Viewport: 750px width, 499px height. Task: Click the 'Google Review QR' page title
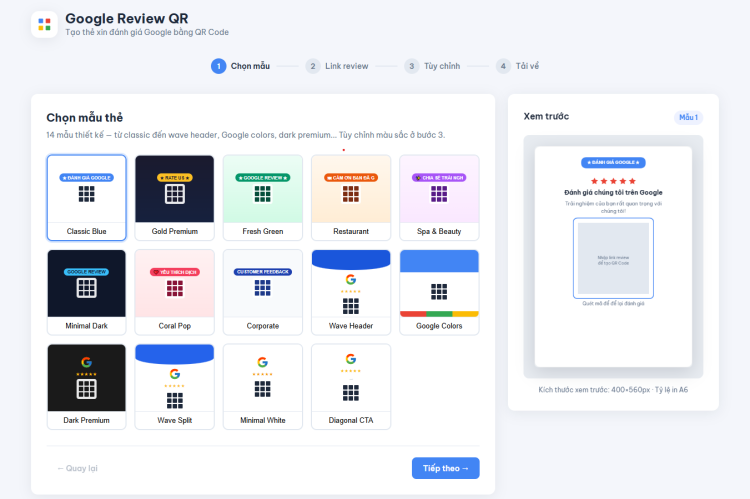127,19
